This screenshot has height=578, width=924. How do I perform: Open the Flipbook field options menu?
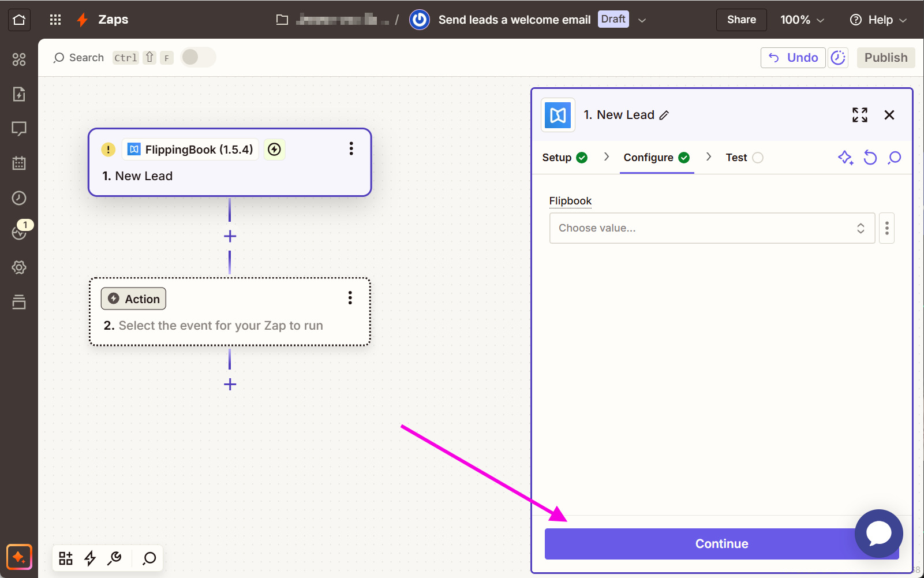pos(887,228)
